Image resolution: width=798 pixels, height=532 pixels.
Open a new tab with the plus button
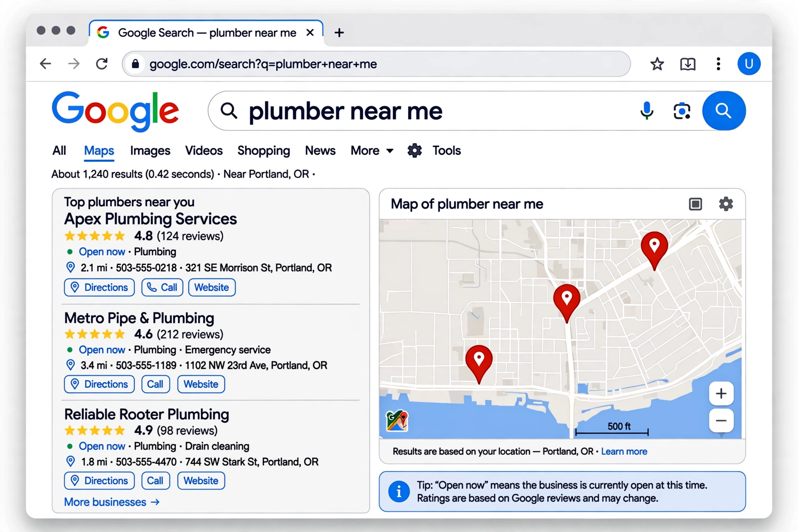[339, 32]
